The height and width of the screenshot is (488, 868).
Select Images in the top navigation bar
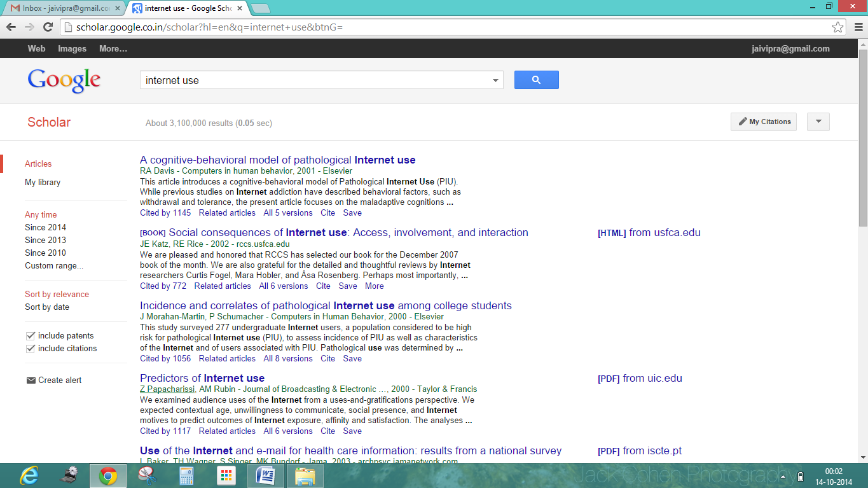coord(72,48)
